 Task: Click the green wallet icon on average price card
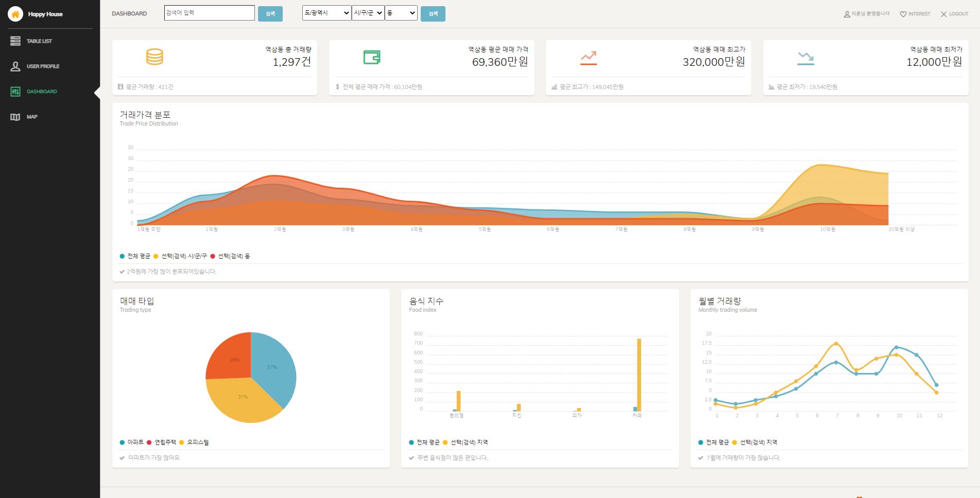[370, 57]
